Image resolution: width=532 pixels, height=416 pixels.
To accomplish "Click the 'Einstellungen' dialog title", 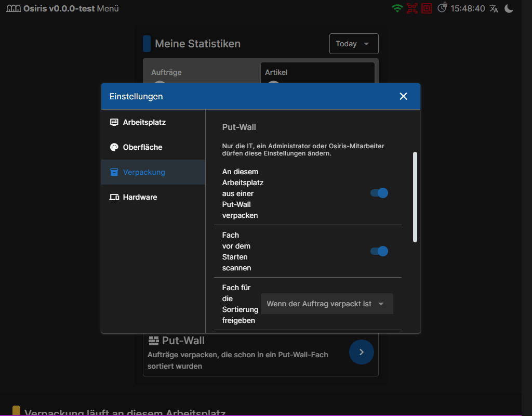I will coord(136,96).
